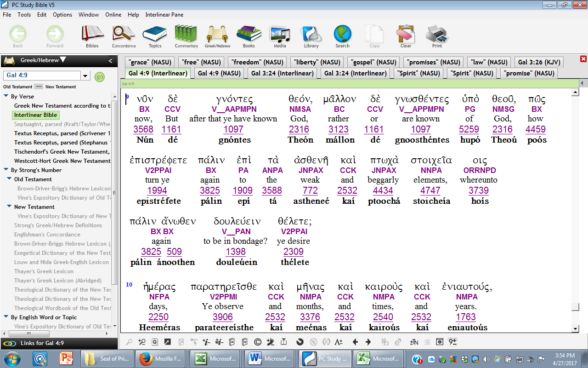Switch to the Gal 3:26 (KJV) tab

(539, 62)
